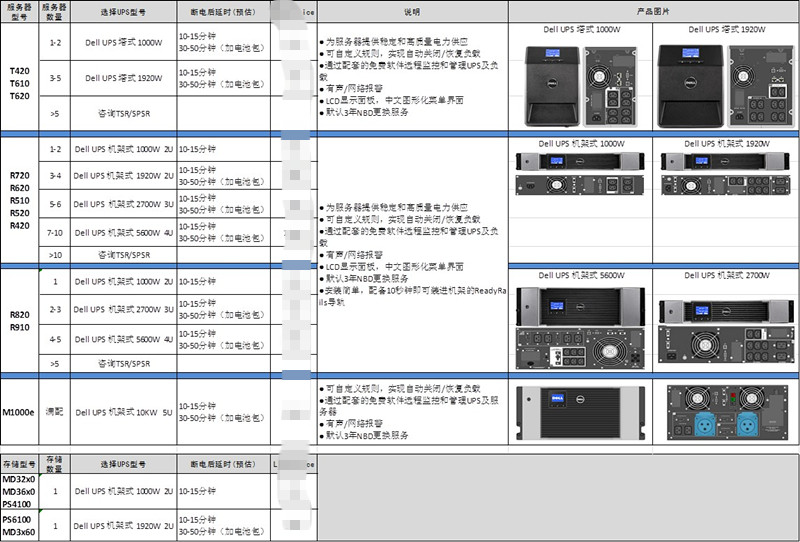Select Dell UPS 机架式 5600W 4U in the 7-10 row
Viewport: 800px width, 542px height.
[123, 233]
